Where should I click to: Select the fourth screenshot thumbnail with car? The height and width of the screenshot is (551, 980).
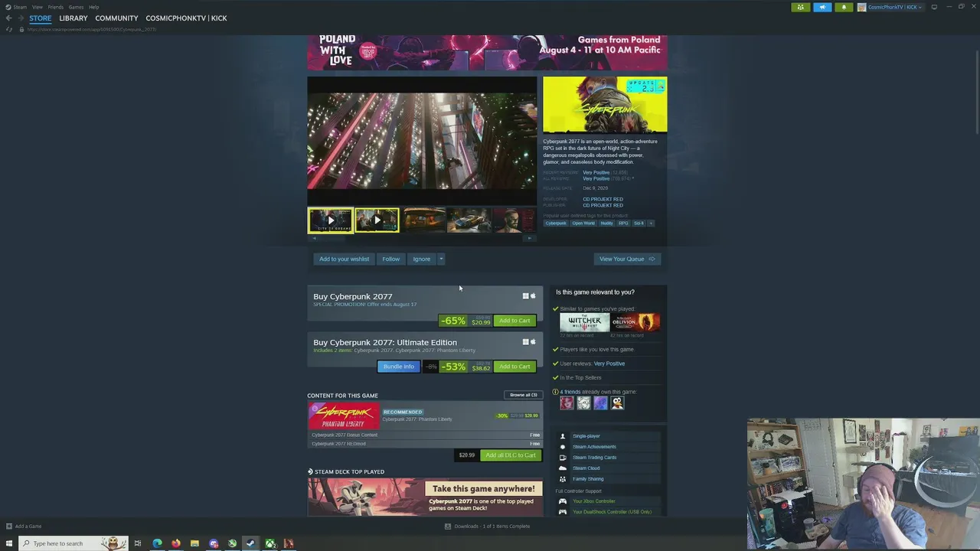click(x=469, y=220)
